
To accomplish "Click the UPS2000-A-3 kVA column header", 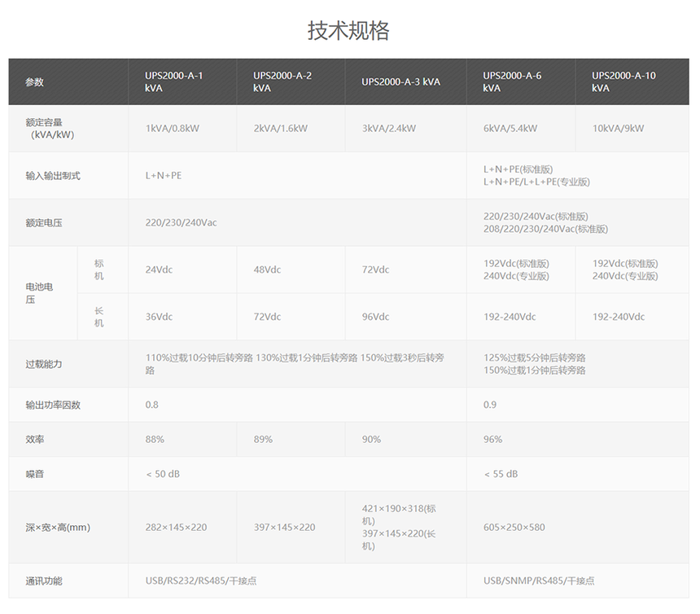I will click(x=400, y=81).
